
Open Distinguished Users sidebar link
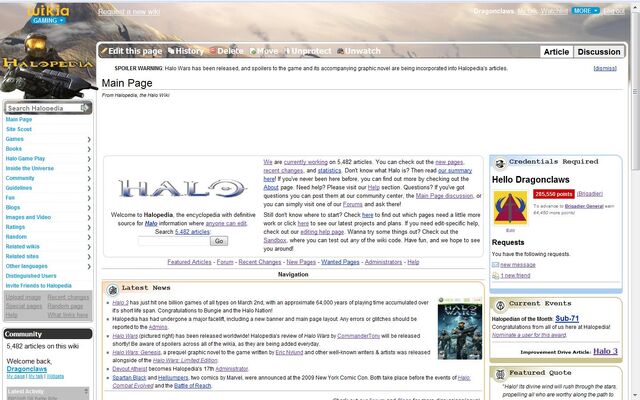[x=31, y=276]
